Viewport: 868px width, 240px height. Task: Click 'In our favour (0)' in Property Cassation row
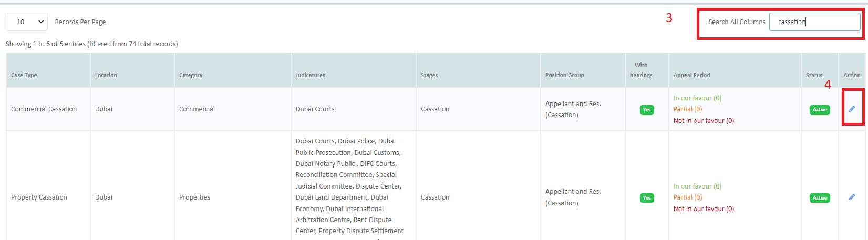coord(698,186)
